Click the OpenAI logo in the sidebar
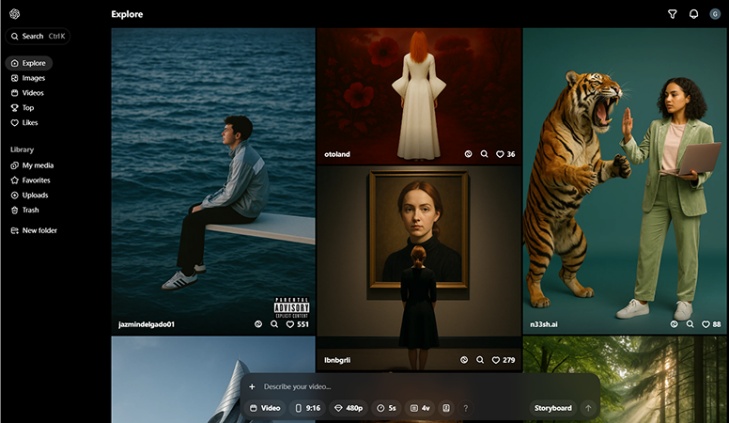 (x=15, y=14)
